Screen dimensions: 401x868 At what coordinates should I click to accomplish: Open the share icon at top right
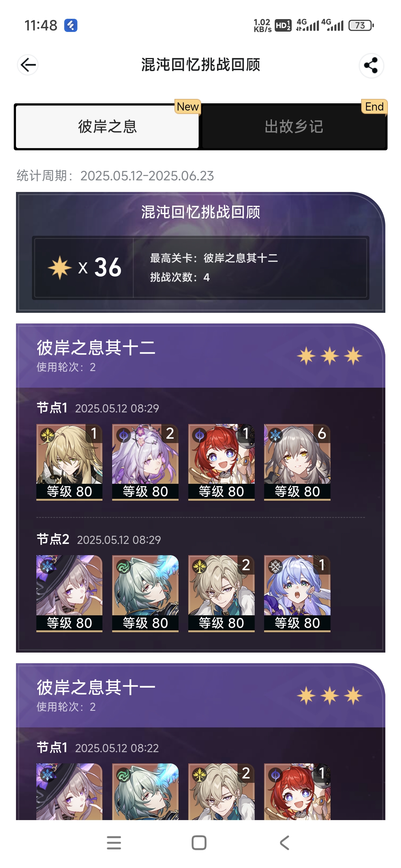371,65
